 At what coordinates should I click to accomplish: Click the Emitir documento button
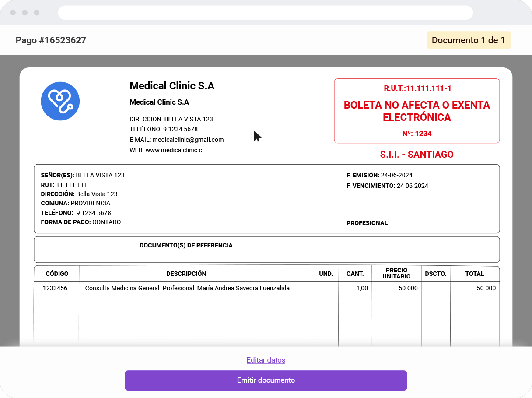(266, 380)
